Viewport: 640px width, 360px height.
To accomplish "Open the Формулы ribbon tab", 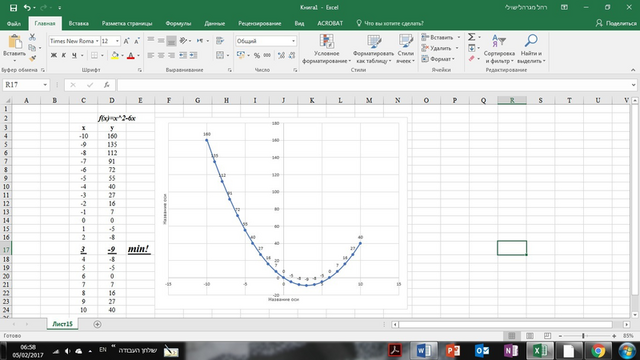I will [178, 23].
